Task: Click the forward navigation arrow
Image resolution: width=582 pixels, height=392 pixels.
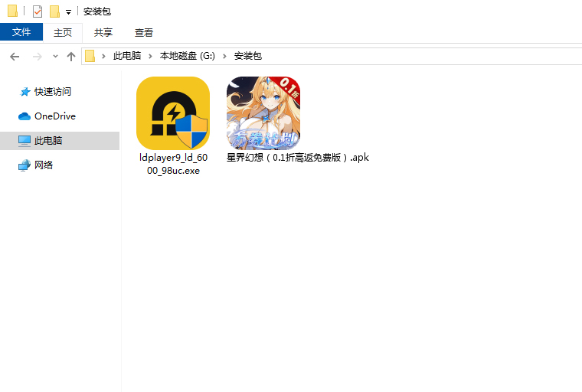Action: click(x=37, y=56)
